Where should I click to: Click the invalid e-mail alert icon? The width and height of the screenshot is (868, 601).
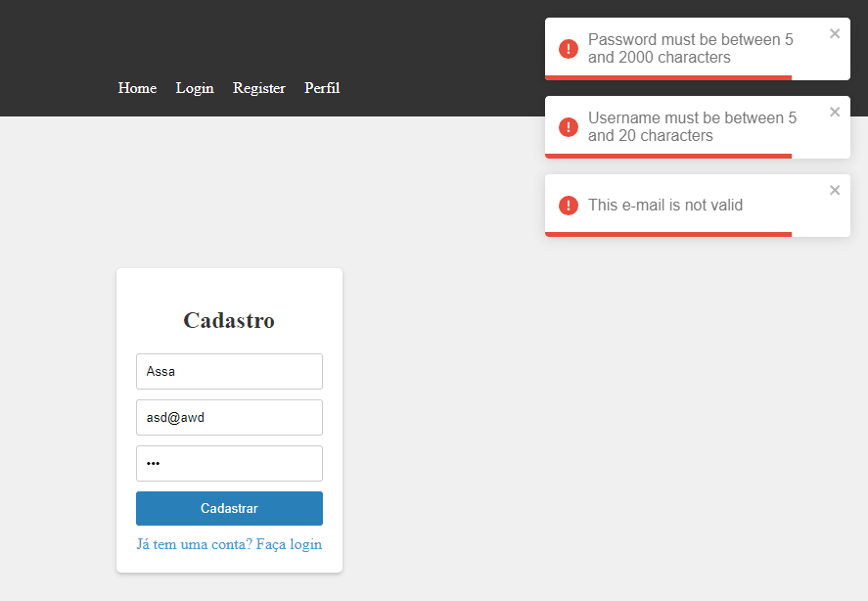click(x=569, y=206)
